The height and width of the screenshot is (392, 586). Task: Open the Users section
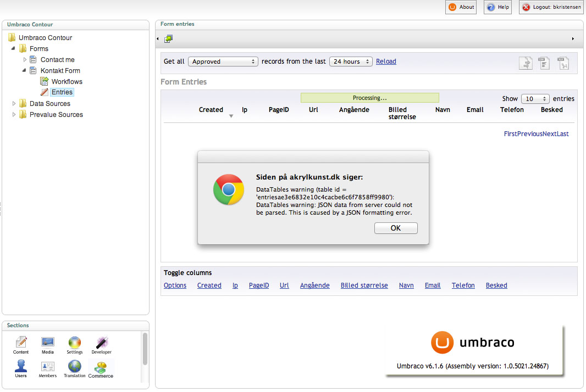pos(21,368)
